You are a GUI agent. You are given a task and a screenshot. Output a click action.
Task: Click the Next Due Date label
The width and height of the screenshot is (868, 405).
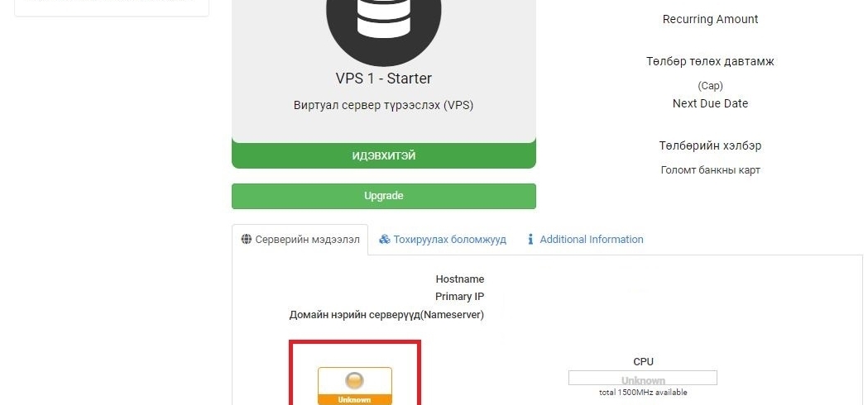click(x=710, y=103)
